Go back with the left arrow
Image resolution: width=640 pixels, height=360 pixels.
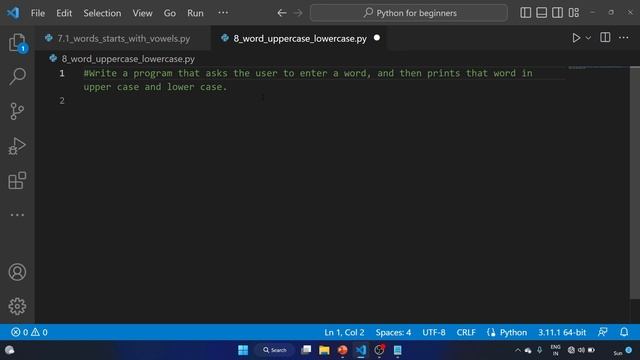282,13
